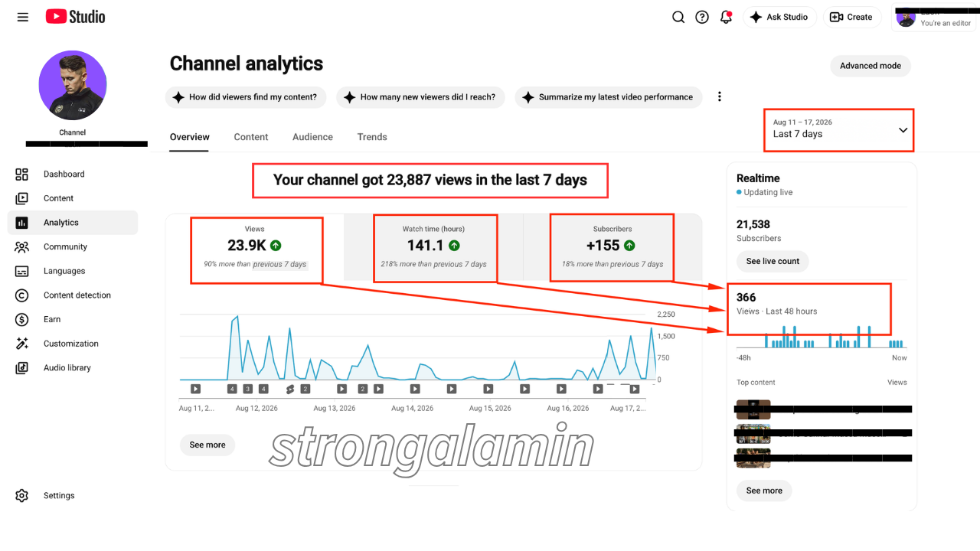The width and height of the screenshot is (980, 551).
Task: Click the Content detection copyright icon
Action: coord(22,295)
